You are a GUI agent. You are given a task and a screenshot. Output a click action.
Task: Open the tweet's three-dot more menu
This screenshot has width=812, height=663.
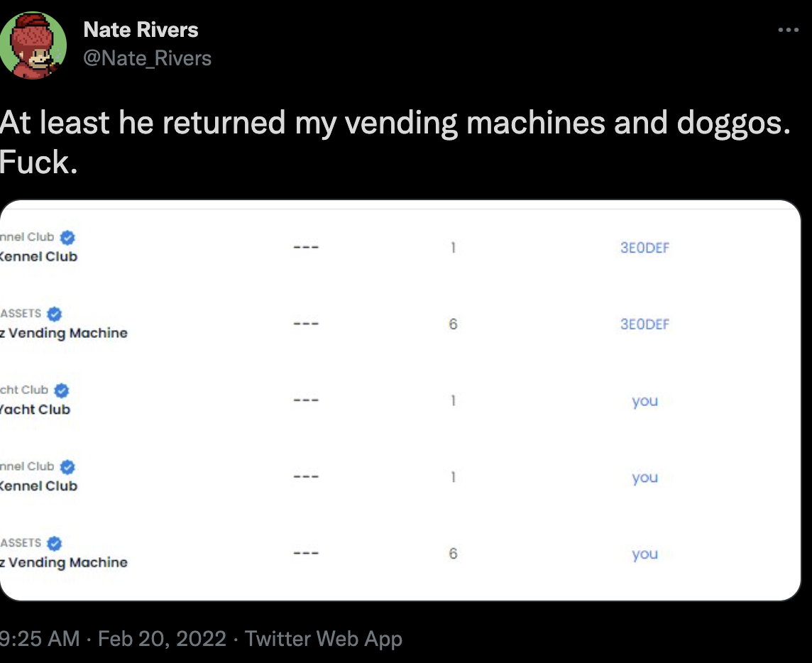coord(788,30)
